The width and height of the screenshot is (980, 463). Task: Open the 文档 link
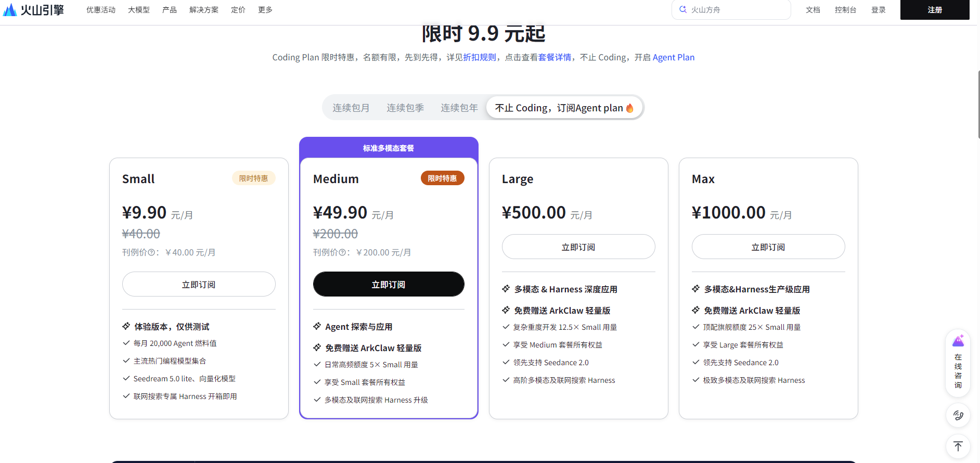tap(813, 10)
